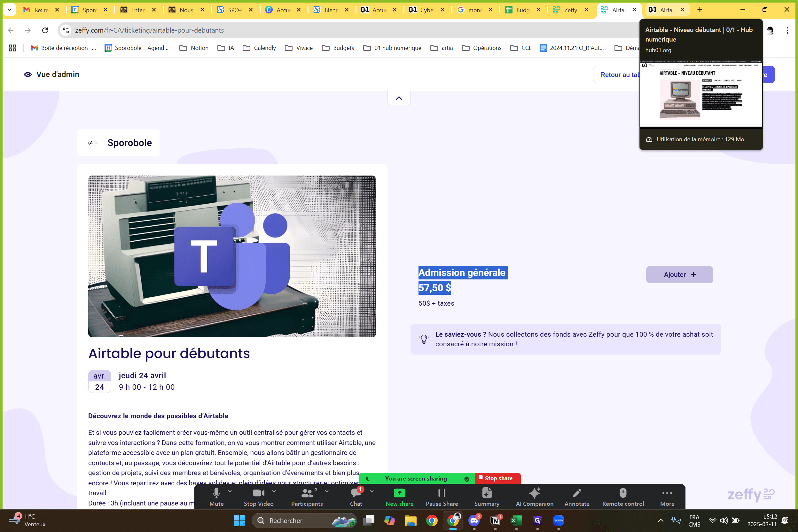This screenshot has width=798, height=532.
Task: Open the Calendly bookmark folder
Action: [260, 48]
